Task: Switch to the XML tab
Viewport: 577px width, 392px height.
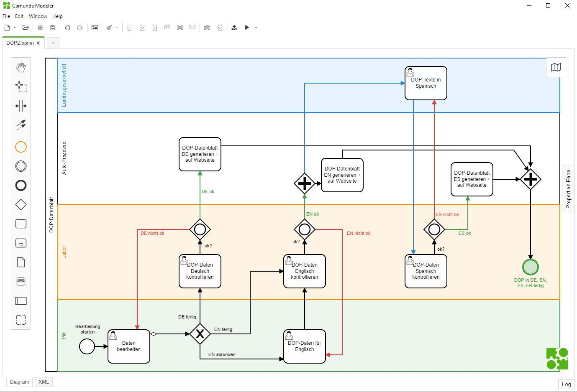Action: (44, 382)
